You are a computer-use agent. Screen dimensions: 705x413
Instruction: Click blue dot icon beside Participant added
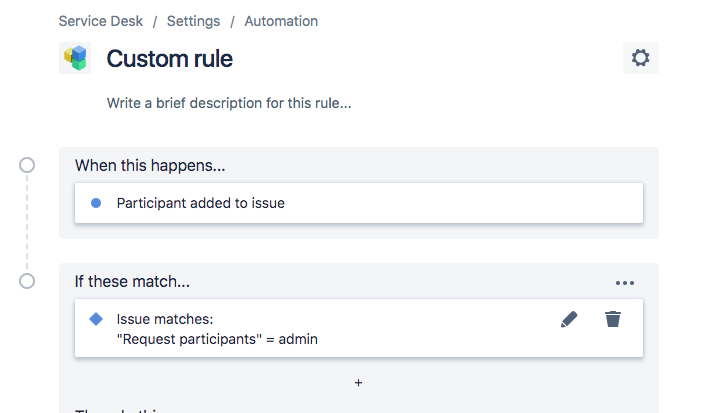pos(96,203)
